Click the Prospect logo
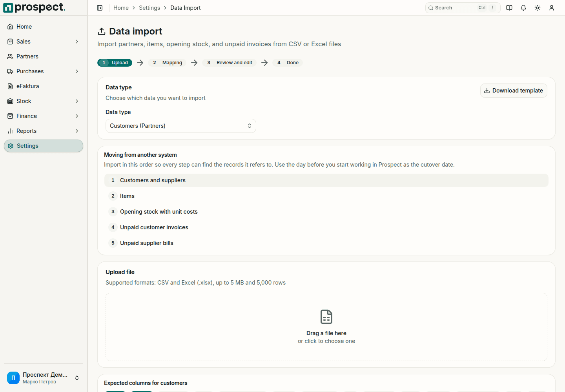The image size is (565, 392). (34, 7)
